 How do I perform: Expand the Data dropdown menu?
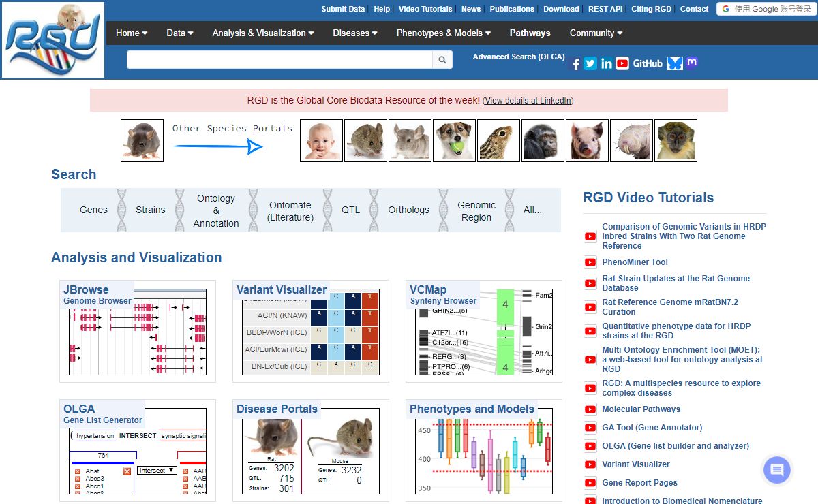[x=180, y=33]
